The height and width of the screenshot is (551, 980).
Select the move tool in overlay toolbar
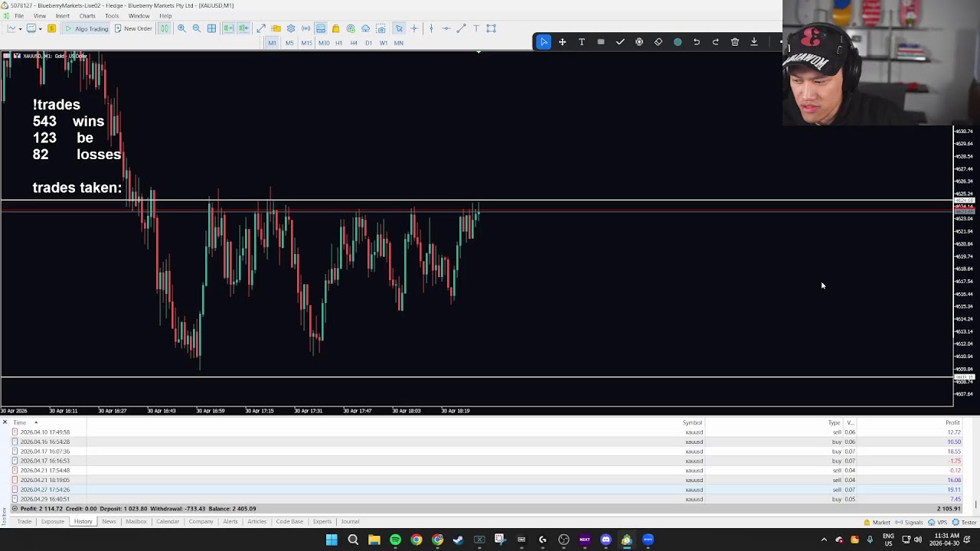click(563, 41)
